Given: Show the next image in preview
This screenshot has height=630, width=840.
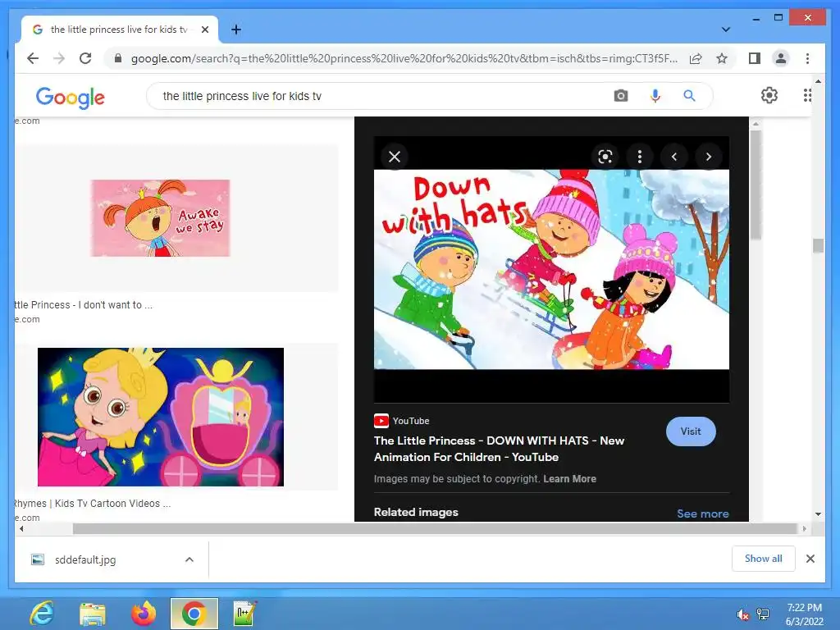Looking at the screenshot, I should pyautogui.click(x=709, y=157).
